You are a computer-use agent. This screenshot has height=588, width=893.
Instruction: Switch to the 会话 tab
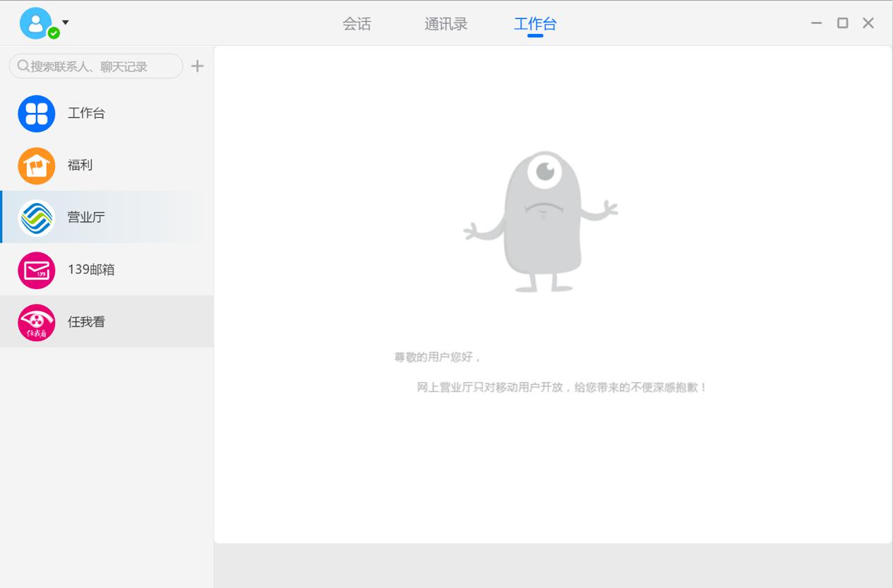357,24
